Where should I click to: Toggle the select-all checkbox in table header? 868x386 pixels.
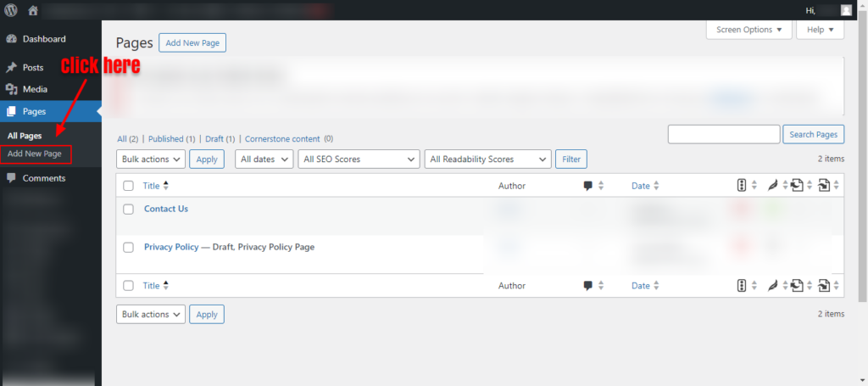pyautogui.click(x=129, y=186)
